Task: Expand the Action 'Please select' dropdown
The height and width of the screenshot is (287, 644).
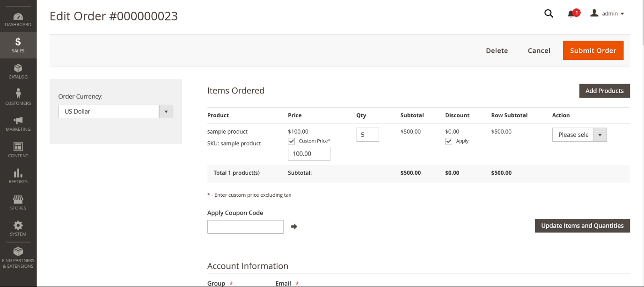Action: point(579,135)
